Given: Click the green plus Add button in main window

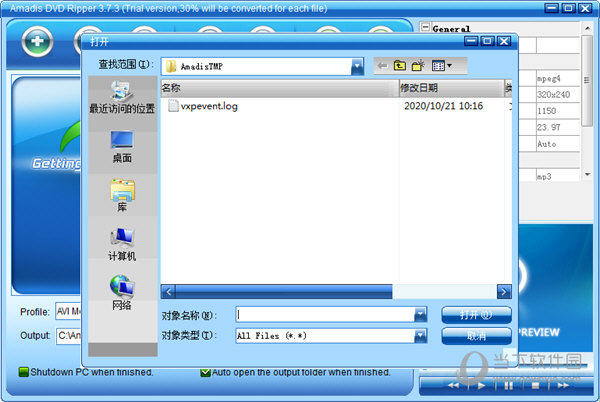Looking at the screenshot, I should (37, 41).
